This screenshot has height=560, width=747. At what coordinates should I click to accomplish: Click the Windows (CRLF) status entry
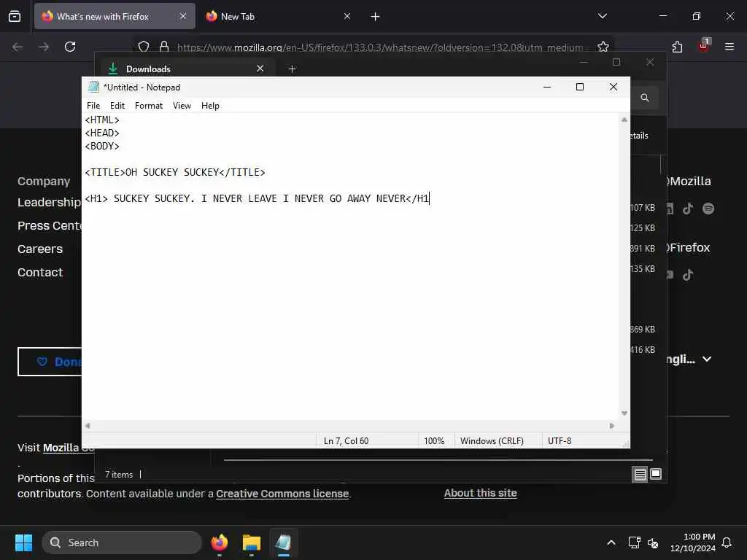[492, 441]
